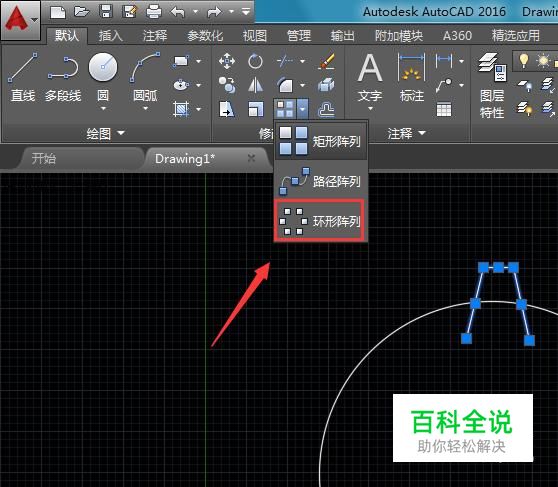
Task: Choose 矩形阵列 from the array menu
Action: coord(320,141)
